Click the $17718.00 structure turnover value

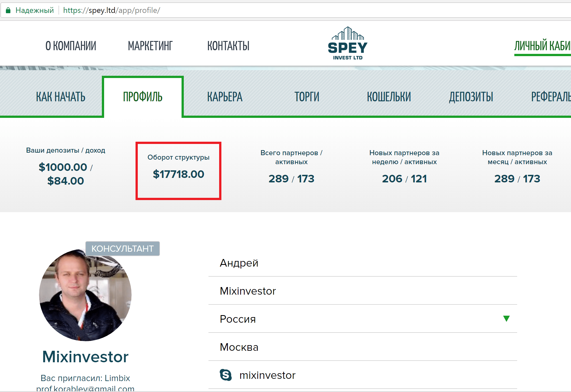[178, 174]
